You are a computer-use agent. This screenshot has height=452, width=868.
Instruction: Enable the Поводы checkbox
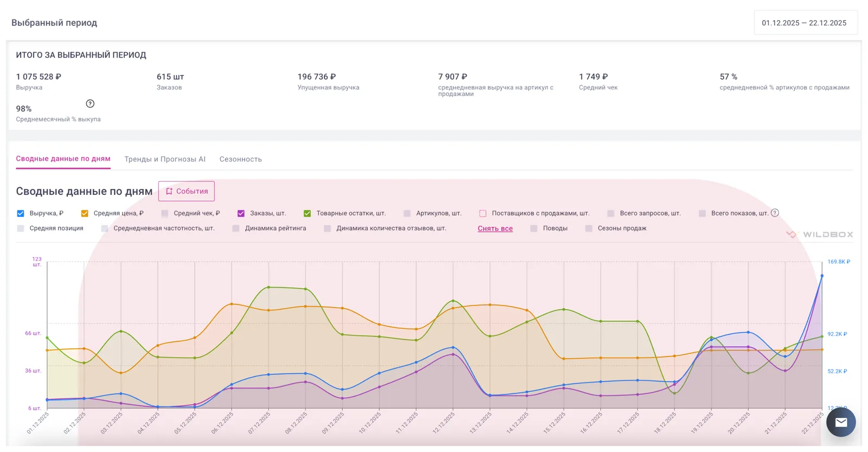534,228
